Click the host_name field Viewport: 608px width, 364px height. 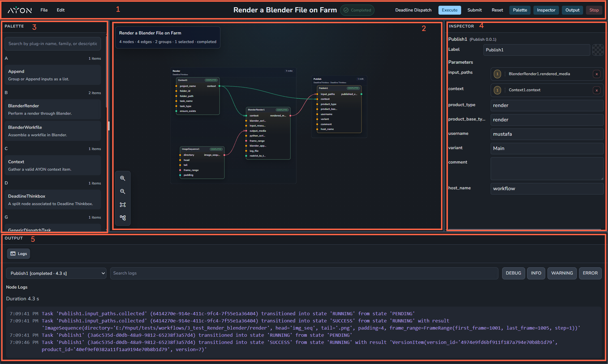[x=547, y=188]
